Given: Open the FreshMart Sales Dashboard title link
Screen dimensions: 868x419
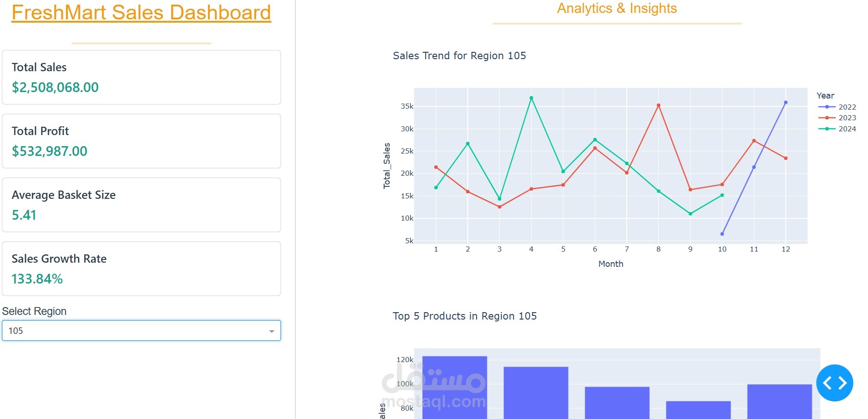Looking at the screenshot, I should click(141, 12).
